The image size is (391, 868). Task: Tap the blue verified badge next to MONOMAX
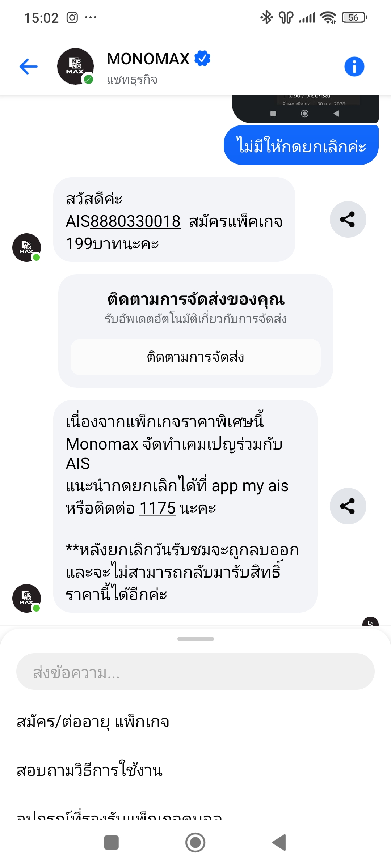[202, 59]
